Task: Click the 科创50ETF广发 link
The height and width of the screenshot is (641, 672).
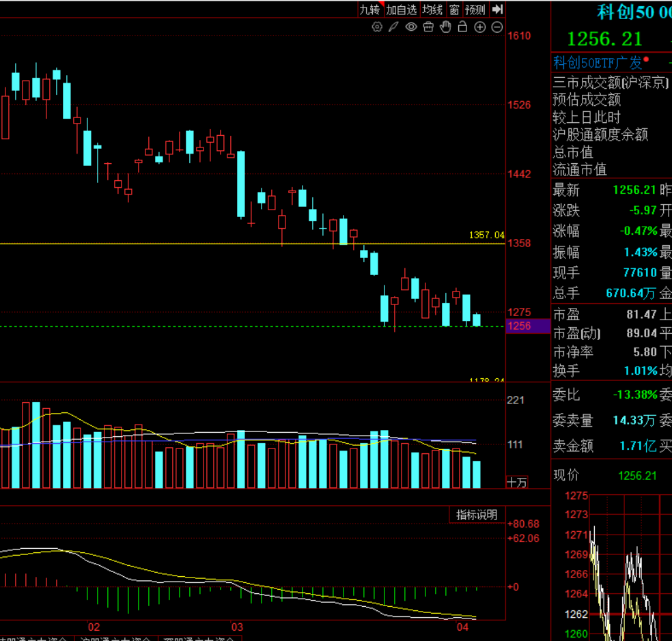Action: (x=598, y=63)
